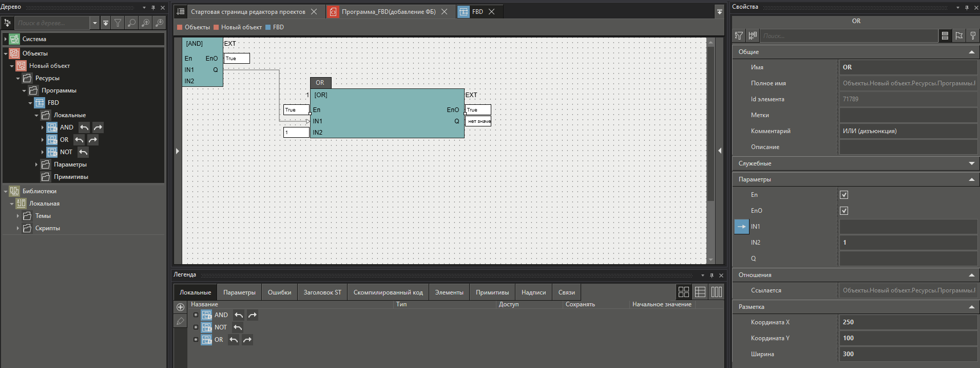Click the plus add icon in legend panel
Viewport: 980px width, 368px height.
180,307
